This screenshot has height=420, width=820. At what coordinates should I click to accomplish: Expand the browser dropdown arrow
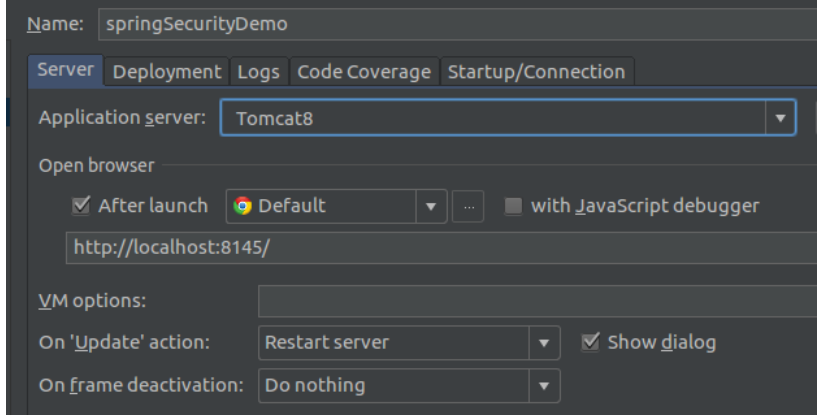[x=431, y=207]
